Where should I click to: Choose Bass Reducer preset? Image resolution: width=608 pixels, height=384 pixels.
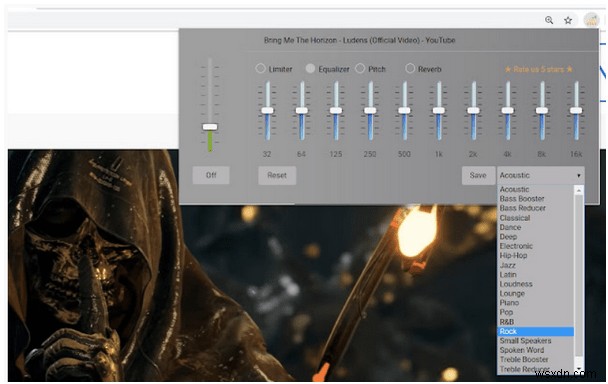535,208
